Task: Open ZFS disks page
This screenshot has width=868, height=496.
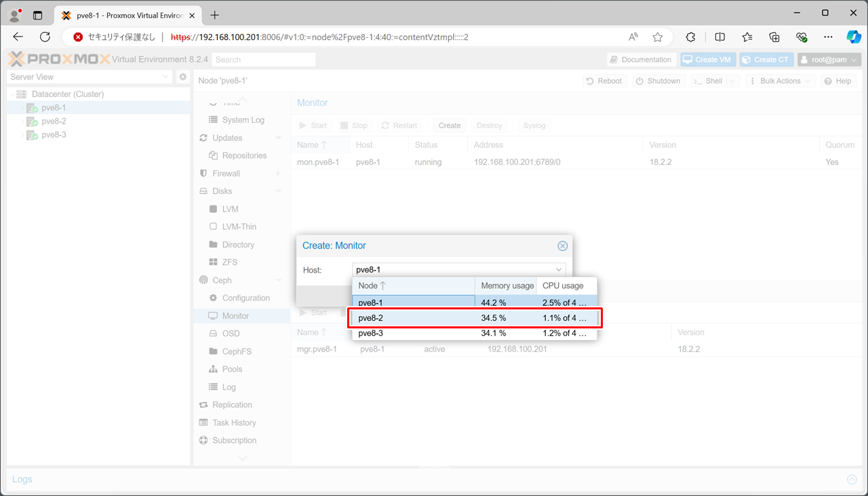Action: [x=229, y=263]
